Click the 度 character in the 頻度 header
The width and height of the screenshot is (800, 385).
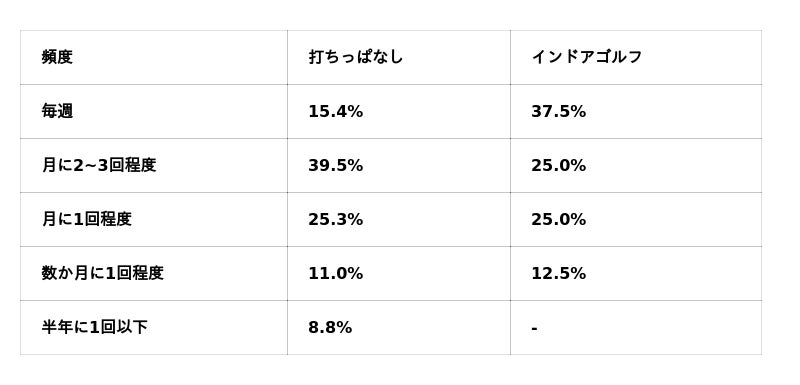click(65, 57)
